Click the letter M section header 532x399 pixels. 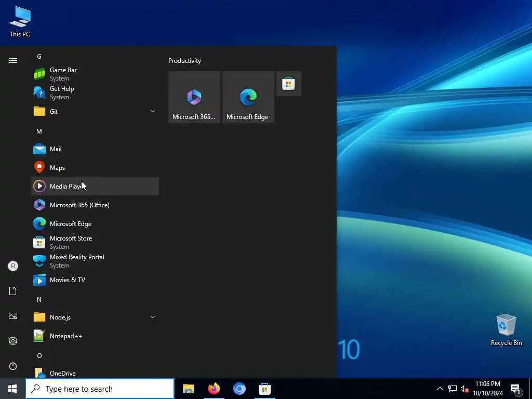click(39, 131)
